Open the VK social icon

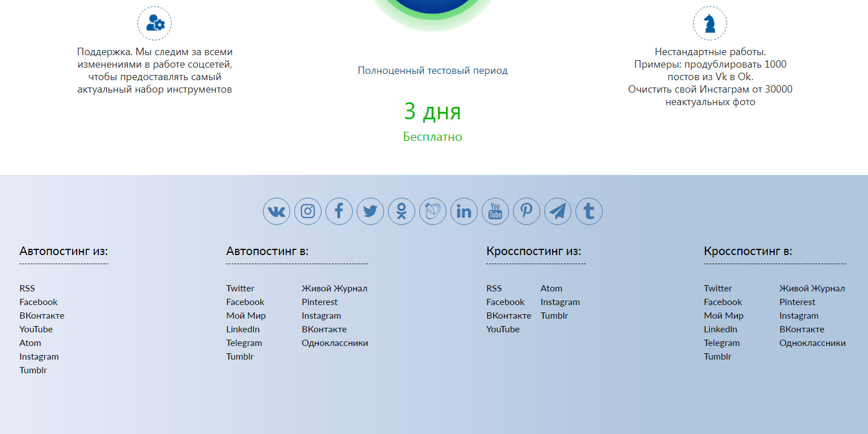277,211
